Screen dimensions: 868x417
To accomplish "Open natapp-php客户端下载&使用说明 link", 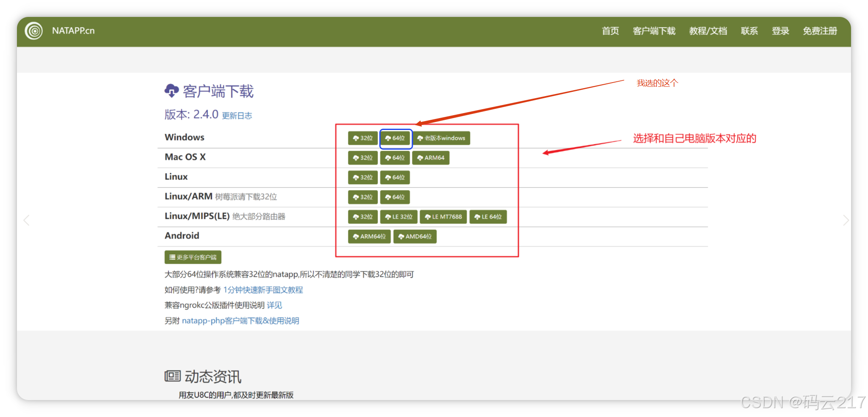I will coord(241,321).
